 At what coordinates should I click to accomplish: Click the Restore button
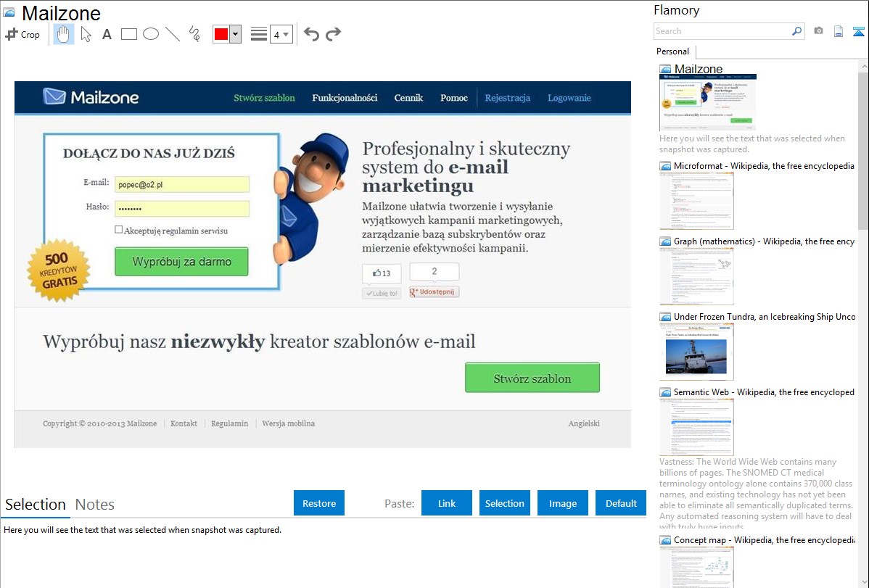319,503
